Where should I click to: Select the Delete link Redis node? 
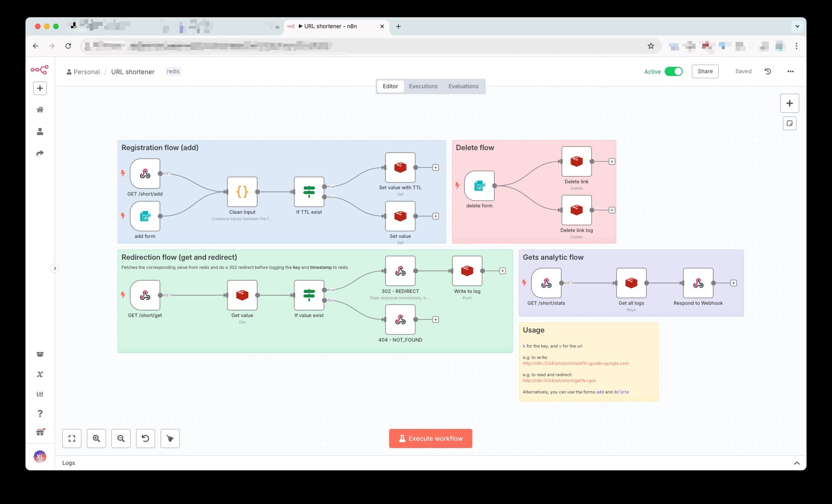click(x=577, y=161)
